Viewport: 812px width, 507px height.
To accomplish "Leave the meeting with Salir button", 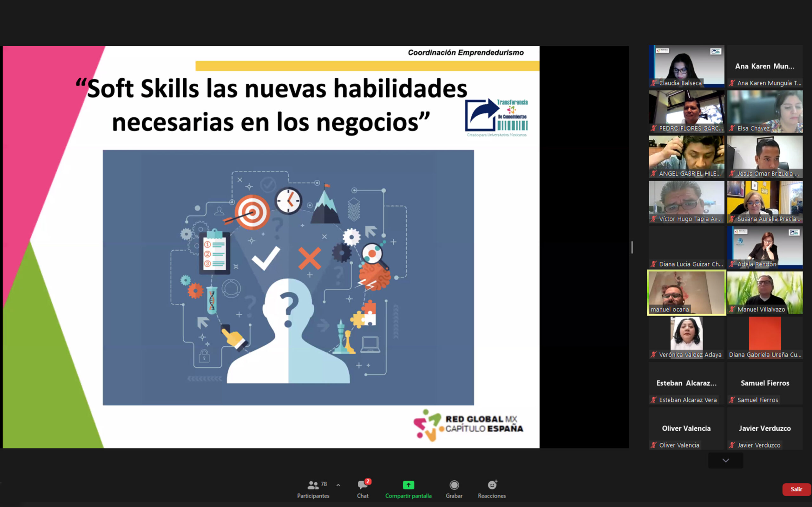I will coord(796,489).
